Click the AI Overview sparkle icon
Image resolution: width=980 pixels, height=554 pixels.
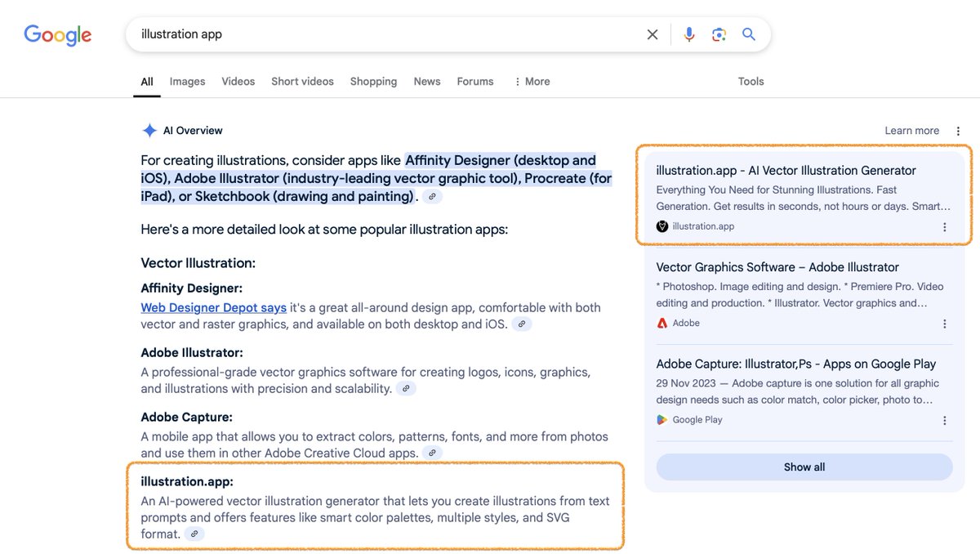(x=149, y=131)
